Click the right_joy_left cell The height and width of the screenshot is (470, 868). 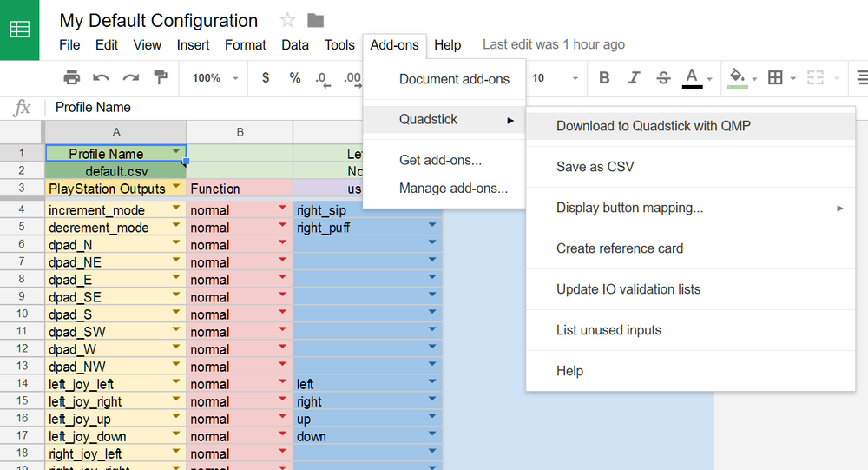click(x=115, y=453)
